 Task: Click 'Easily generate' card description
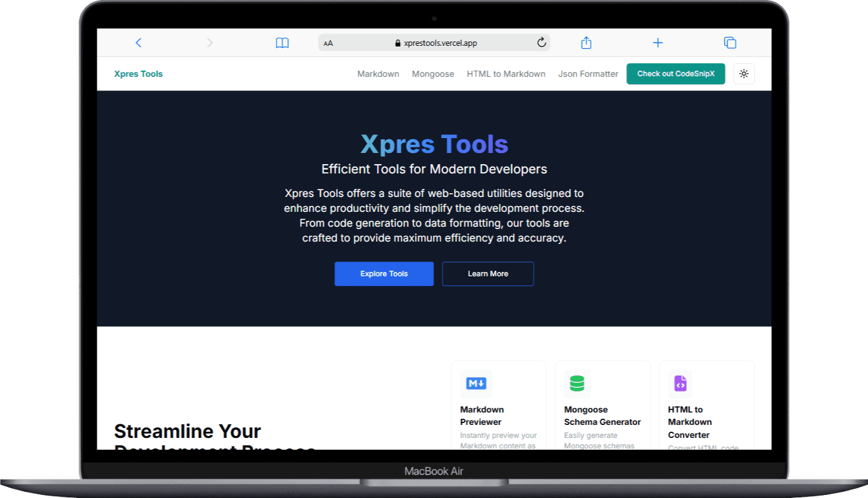coord(591,435)
